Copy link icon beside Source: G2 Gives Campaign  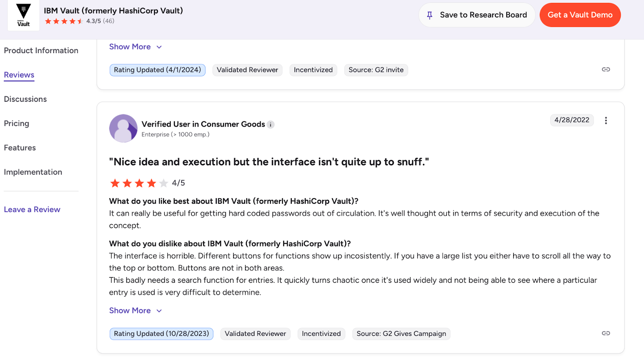click(x=606, y=333)
